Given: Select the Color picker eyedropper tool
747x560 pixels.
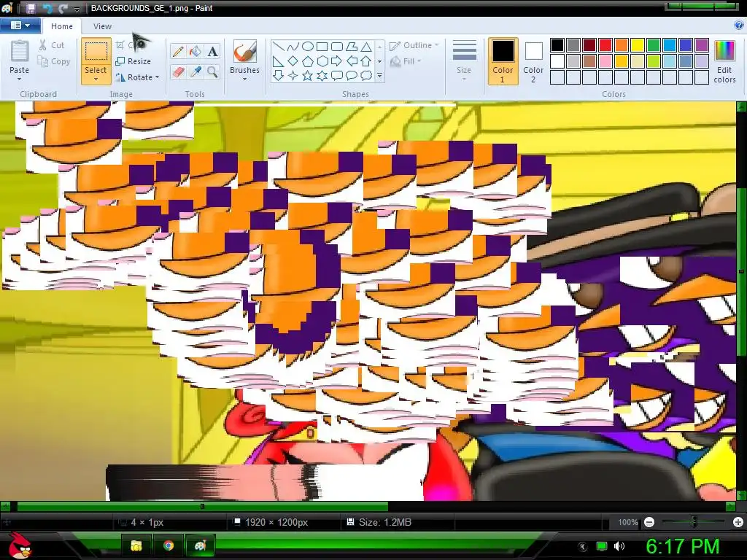Looking at the screenshot, I should [x=196, y=72].
